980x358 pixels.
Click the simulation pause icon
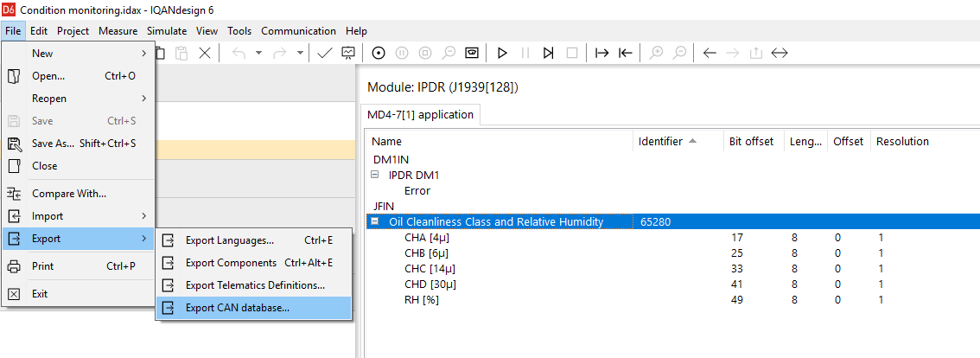pyautogui.click(x=525, y=54)
